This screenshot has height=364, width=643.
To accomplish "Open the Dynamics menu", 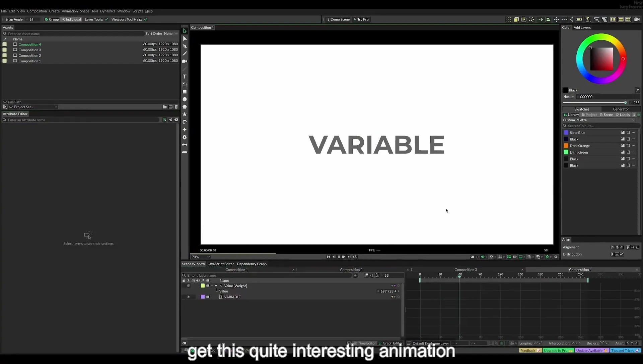I will coord(108,11).
